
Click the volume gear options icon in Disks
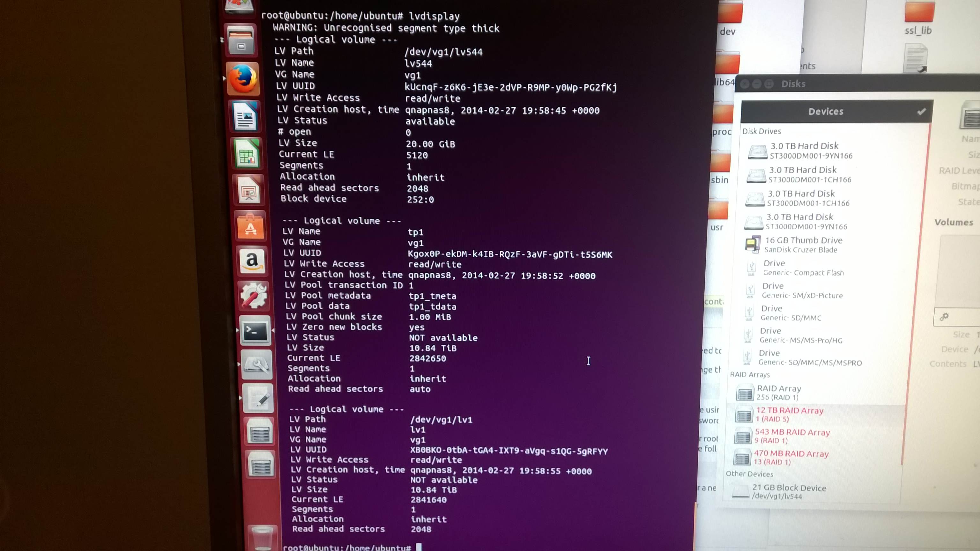[944, 317]
